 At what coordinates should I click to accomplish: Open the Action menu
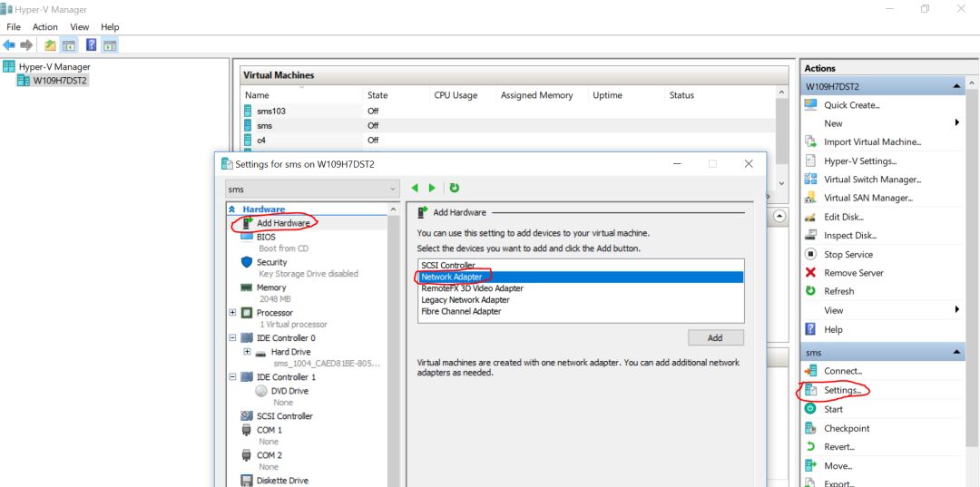[x=45, y=27]
